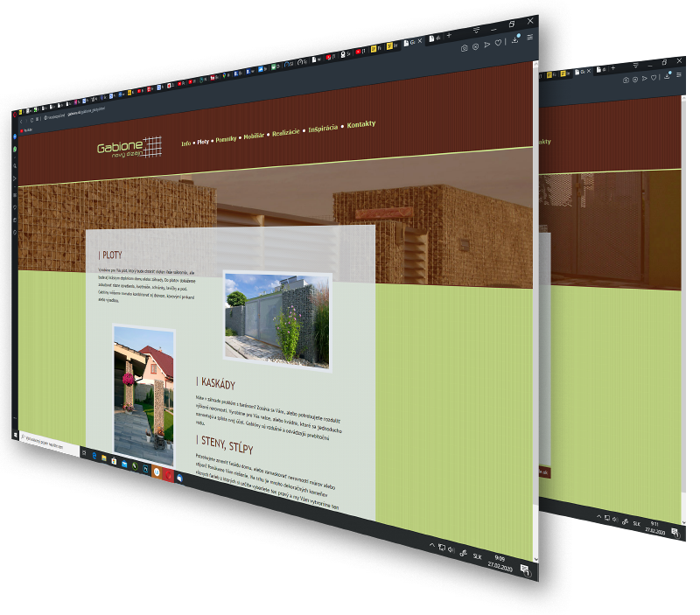The width and height of the screenshot is (700, 615).
Task: Open the tab search menu icon
Action: (476, 30)
